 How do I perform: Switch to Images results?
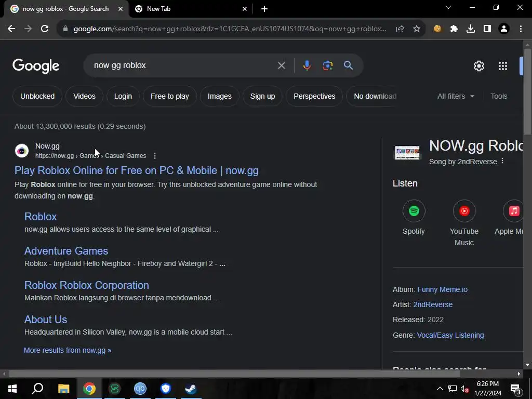220,96
